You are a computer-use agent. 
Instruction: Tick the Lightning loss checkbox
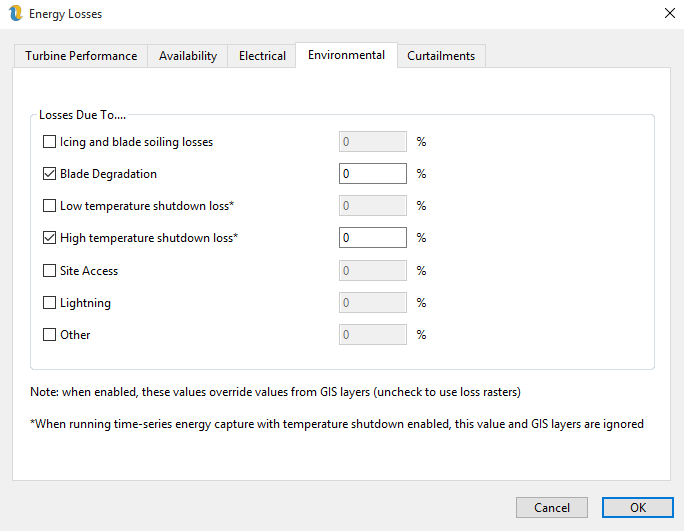pos(50,303)
